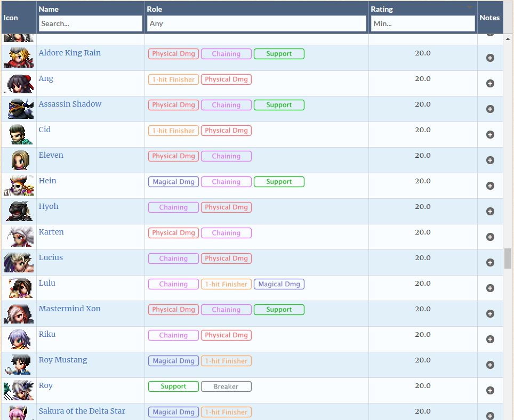Click Lulu's character sprite

[20, 288]
